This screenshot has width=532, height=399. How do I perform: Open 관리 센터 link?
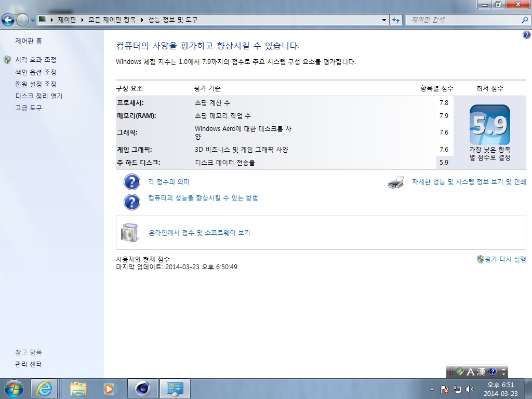tap(29, 364)
